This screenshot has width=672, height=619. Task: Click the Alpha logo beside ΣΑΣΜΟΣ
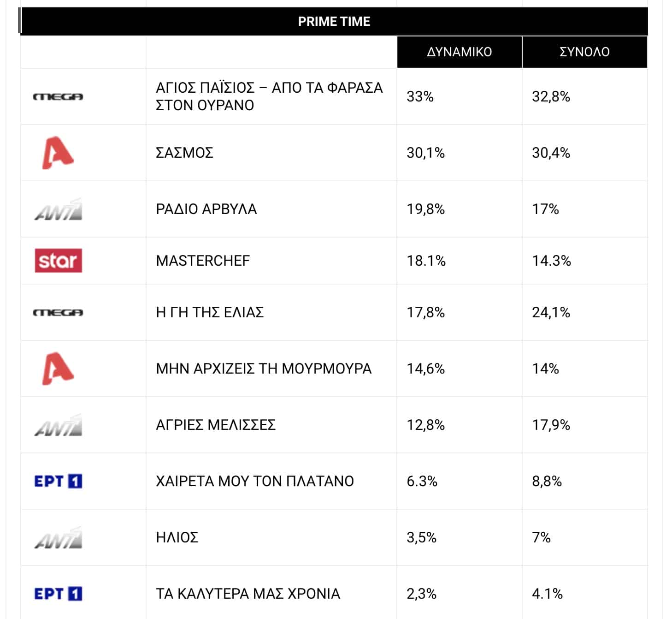point(58,153)
